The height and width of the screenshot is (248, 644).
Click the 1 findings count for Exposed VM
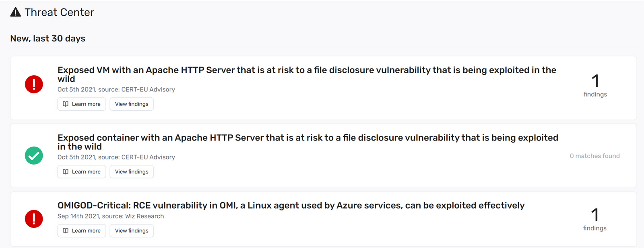(595, 85)
